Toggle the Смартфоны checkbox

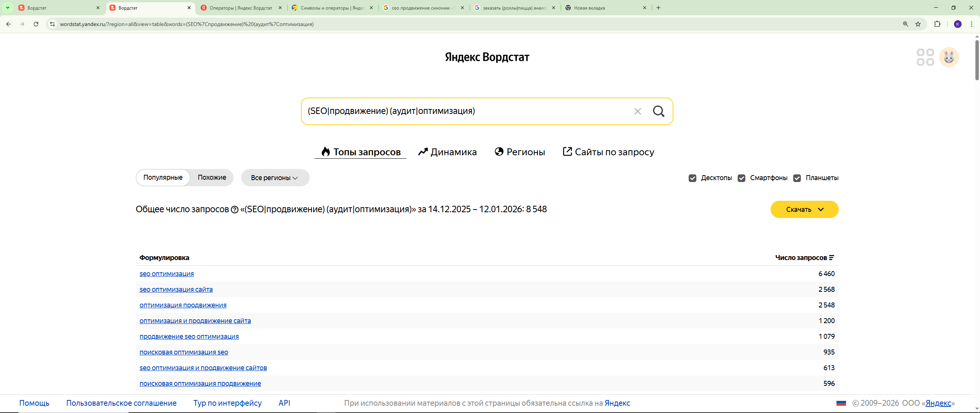point(742,178)
